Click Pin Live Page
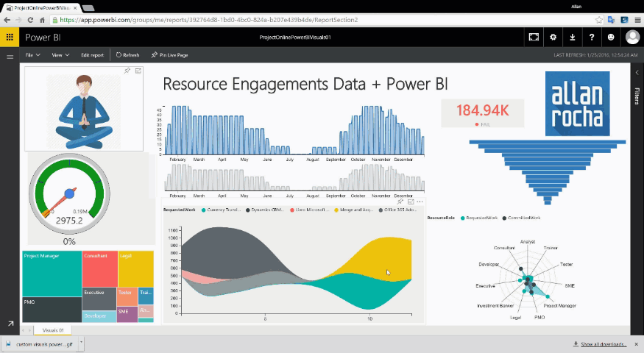The height and width of the screenshot is (353, 644). (169, 55)
